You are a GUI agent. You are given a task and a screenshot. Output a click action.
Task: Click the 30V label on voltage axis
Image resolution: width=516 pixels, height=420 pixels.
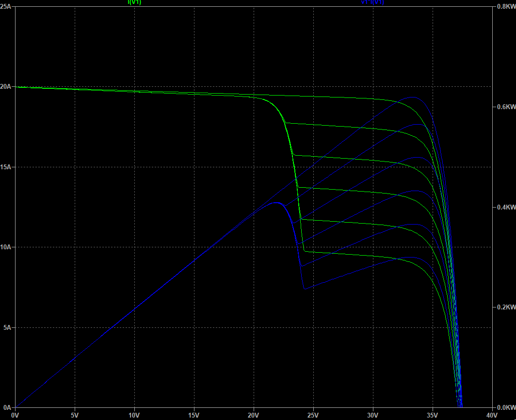[x=373, y=415]
